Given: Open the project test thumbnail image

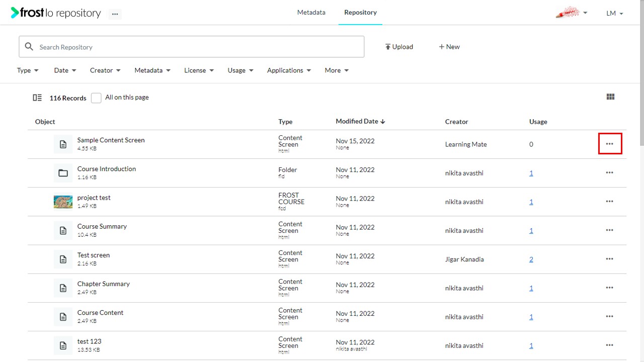Looking at the screenshot, I should 63,202.
